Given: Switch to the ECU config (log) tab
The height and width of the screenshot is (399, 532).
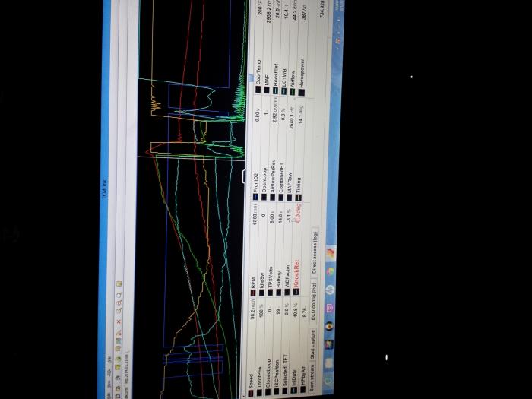Looking at the screenshot, I should [x=313, y=302].
